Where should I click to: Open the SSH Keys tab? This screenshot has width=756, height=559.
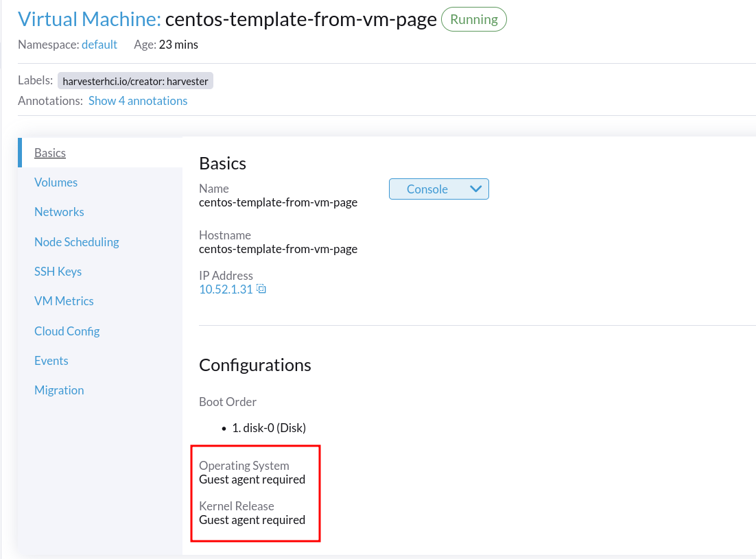[x=58, y=271]
